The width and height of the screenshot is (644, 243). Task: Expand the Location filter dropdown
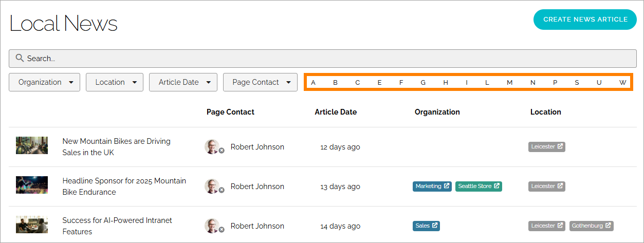115,82
